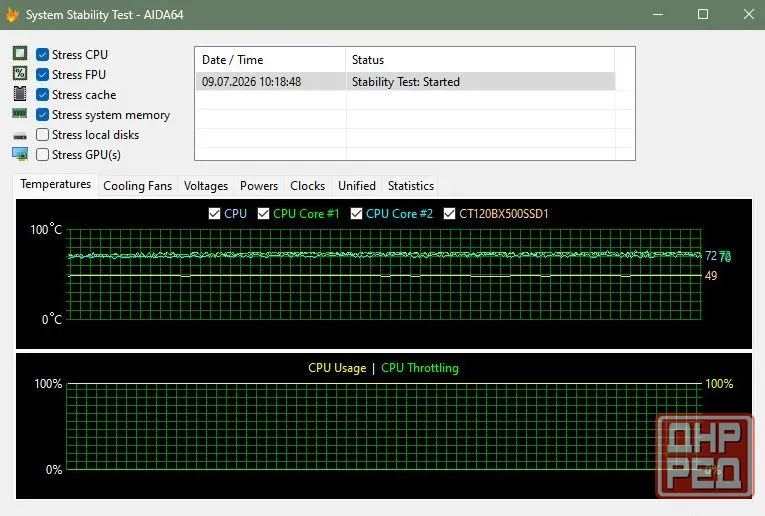Enable the Stress GPU(s) checkbox

42,155
